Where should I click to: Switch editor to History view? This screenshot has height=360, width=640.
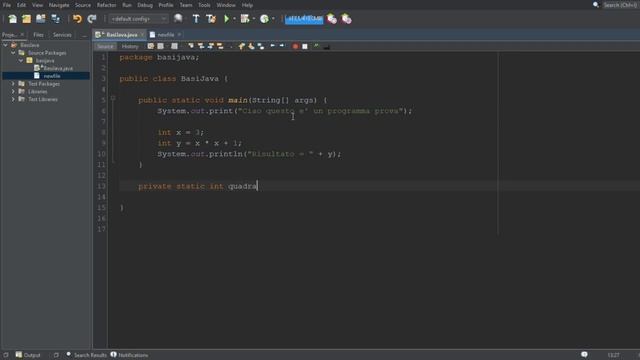tap(130, 47)
